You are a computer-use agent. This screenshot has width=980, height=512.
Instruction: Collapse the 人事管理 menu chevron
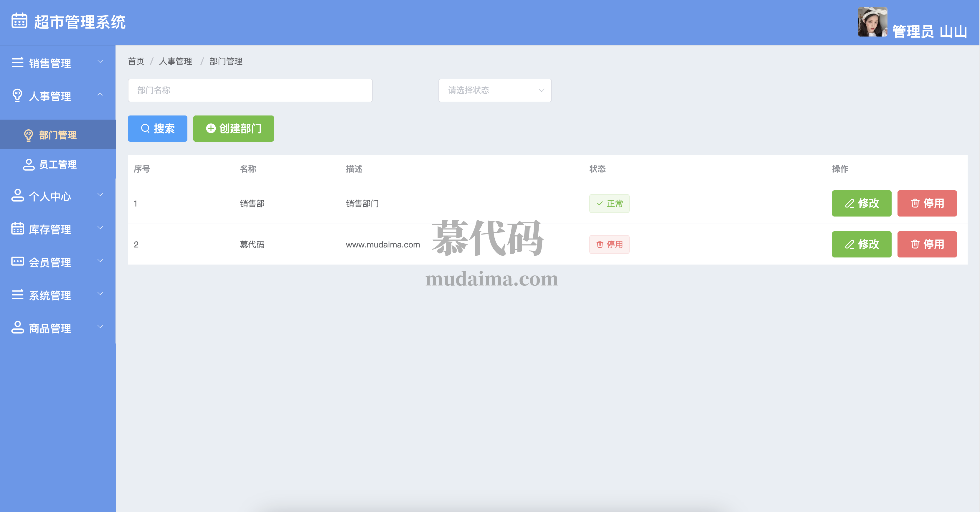(100, 94)
